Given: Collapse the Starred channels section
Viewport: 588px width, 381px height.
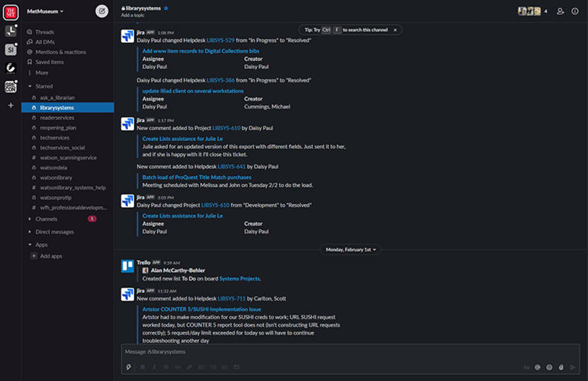Looking at the screenshot, I should click(x=30, y=86).
